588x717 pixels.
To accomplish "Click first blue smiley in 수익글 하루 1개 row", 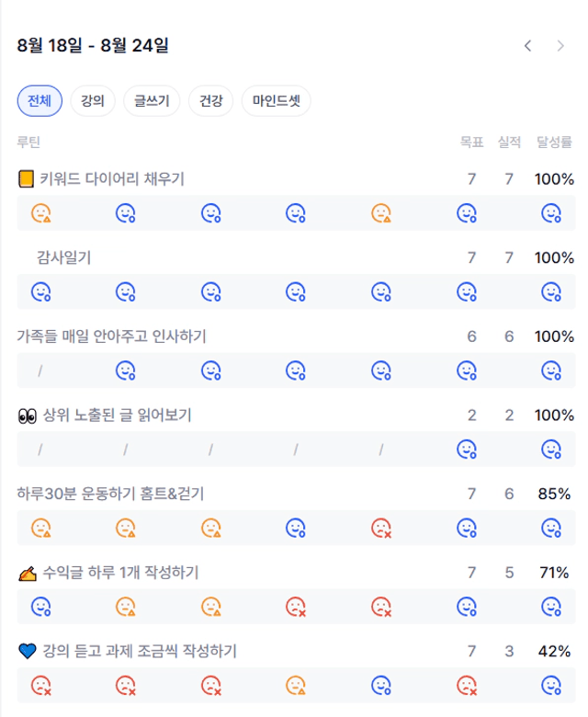I will 41,607.
